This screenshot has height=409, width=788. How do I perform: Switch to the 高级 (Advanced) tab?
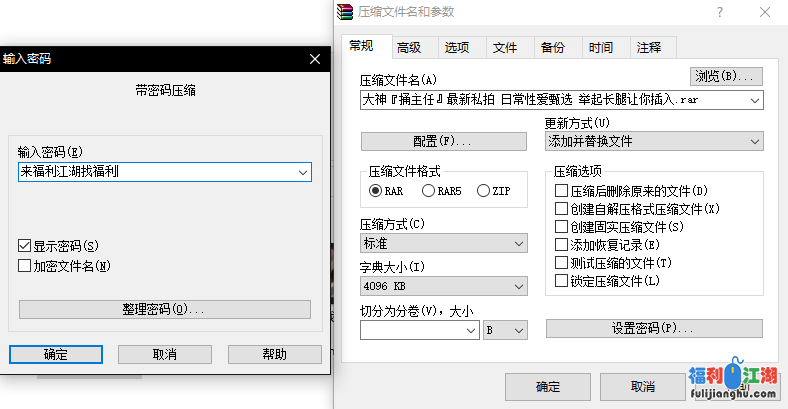(x=408, y=47)
